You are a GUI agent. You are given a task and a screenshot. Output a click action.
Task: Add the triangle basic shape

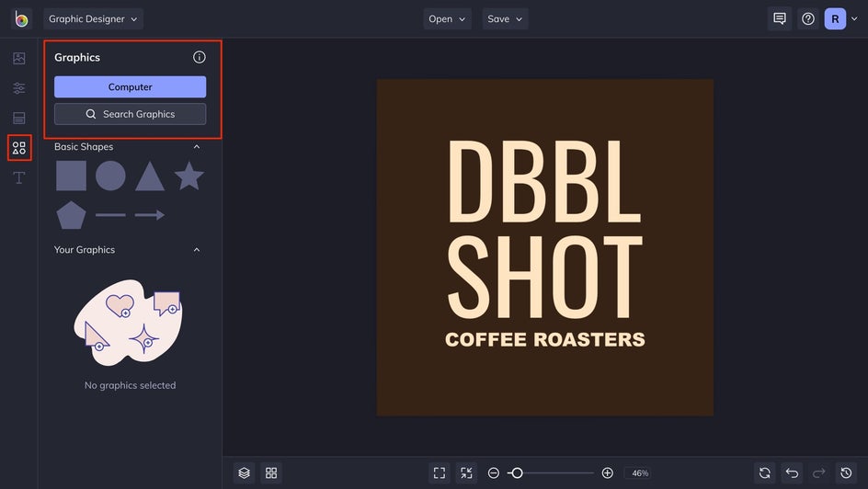click(150, 176)
